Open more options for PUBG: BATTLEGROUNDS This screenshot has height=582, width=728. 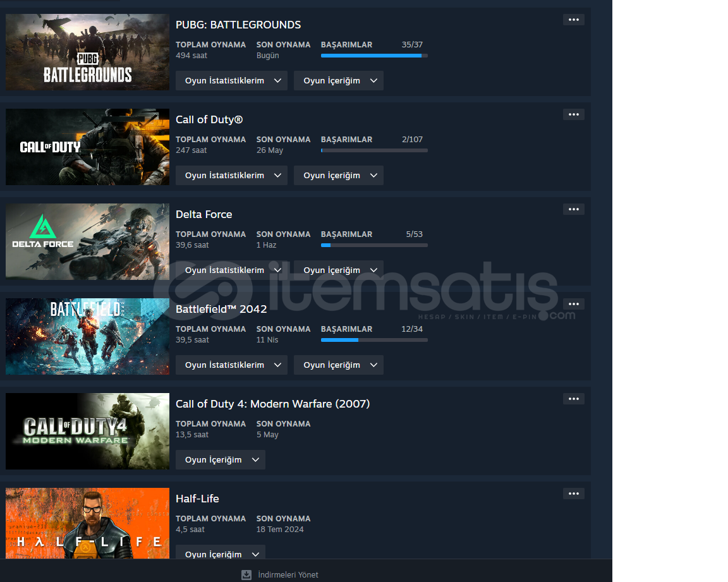tap(573, 20)
